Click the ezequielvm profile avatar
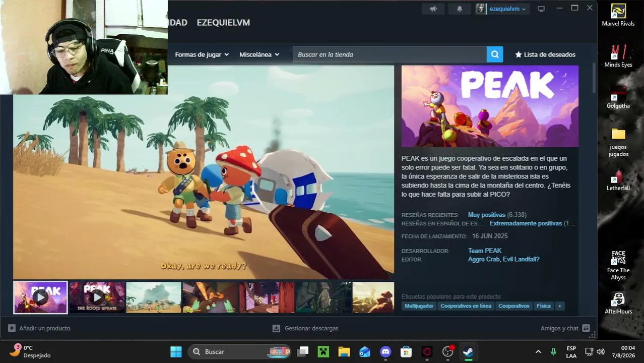The image size is (644, 363). click(x=481, y=9)
